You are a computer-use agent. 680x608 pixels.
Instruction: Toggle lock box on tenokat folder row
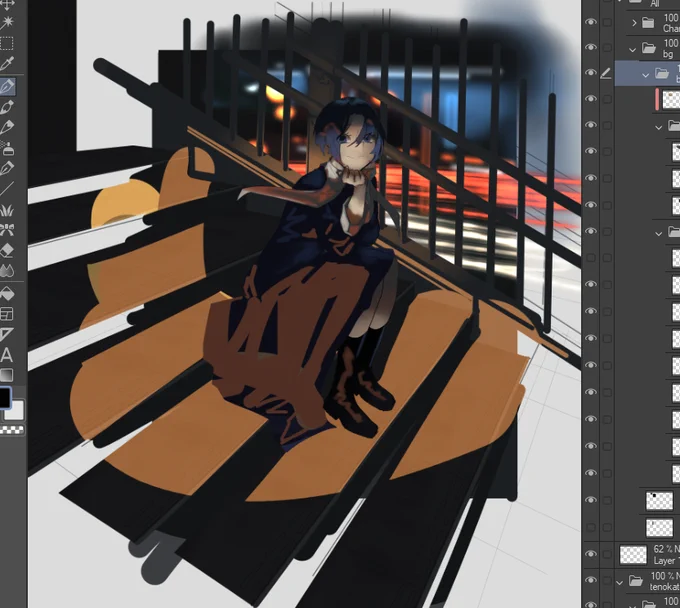[x=607, y=580]
